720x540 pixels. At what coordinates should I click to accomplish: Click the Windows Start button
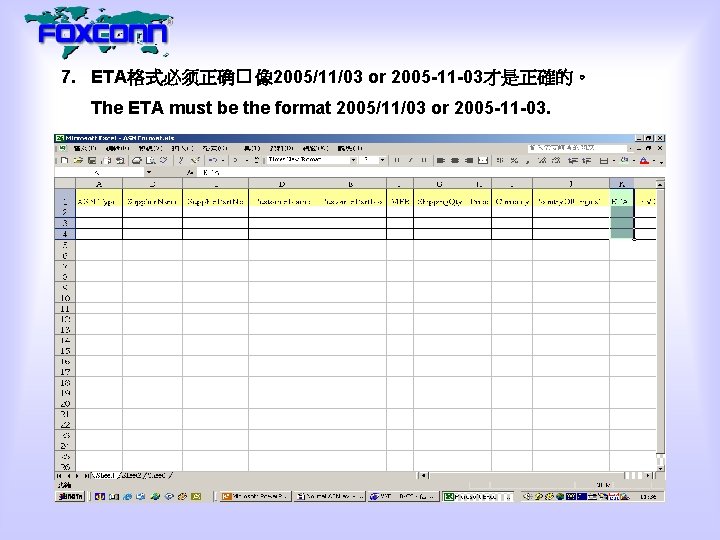point(70,496)
